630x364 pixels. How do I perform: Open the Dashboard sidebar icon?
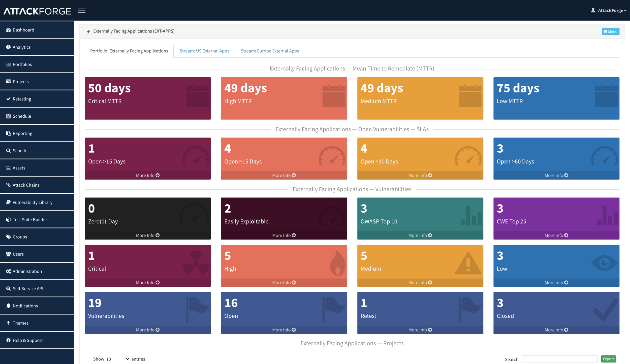(8, 30)
